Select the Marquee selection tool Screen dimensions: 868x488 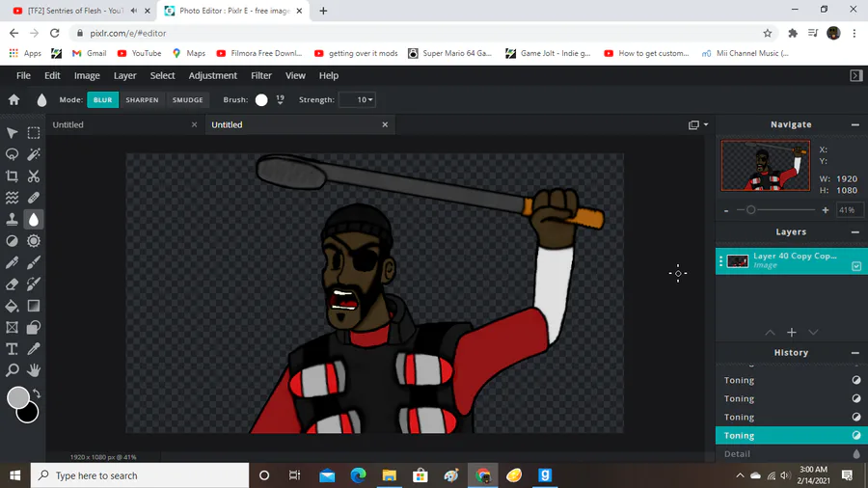coord(34,133)
